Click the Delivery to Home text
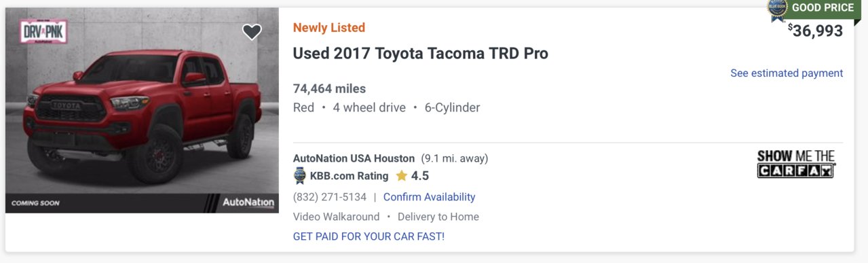 (438, 217)
